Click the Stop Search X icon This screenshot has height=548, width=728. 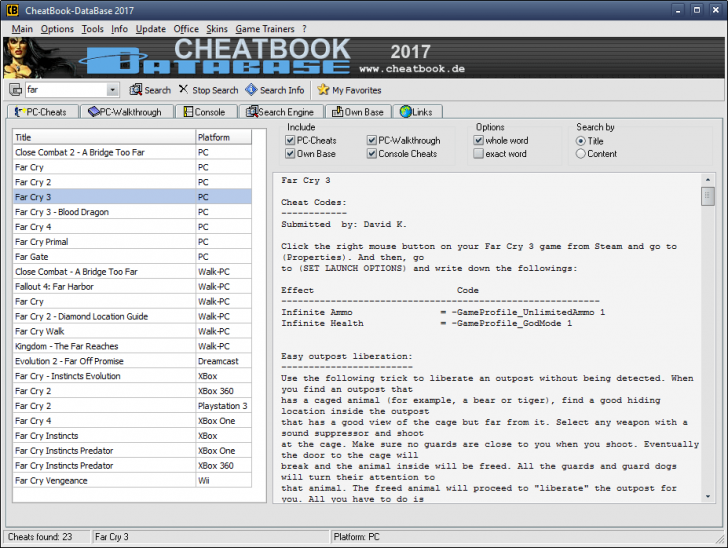(x=183, y=89)
